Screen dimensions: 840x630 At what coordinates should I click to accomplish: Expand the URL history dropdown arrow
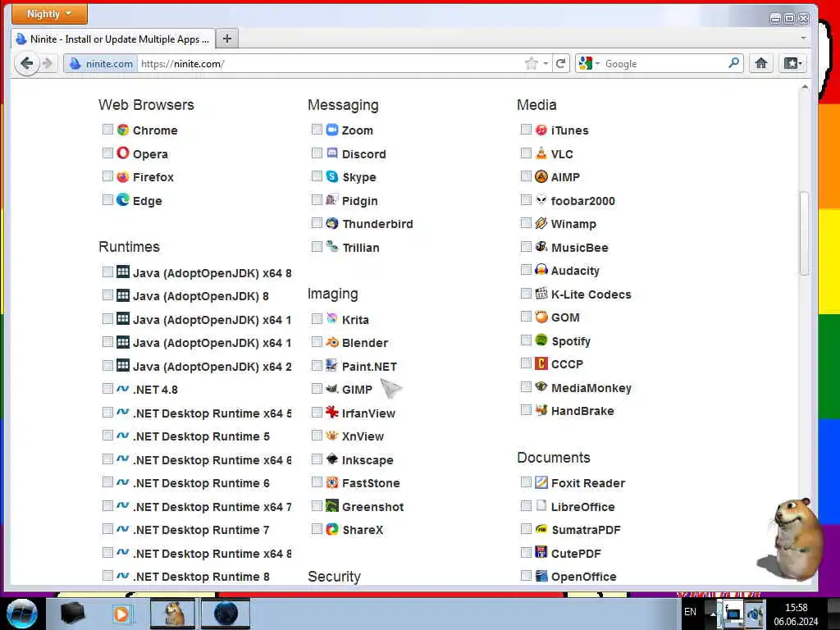pyautogui.click(x=546, y=63)
